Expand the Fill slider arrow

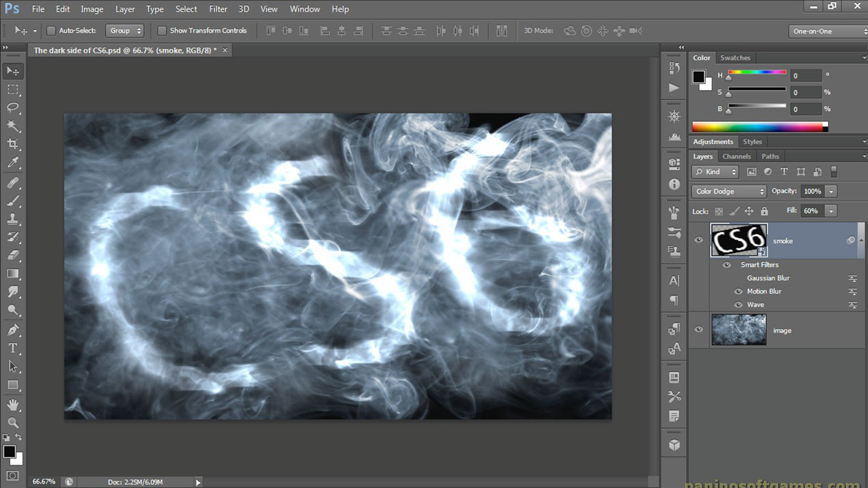point(831,211)
